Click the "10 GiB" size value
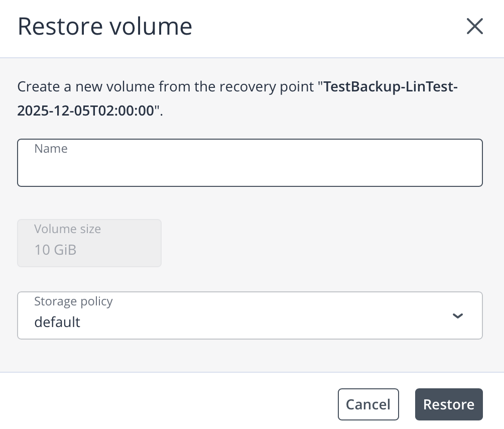 point(55,250)
